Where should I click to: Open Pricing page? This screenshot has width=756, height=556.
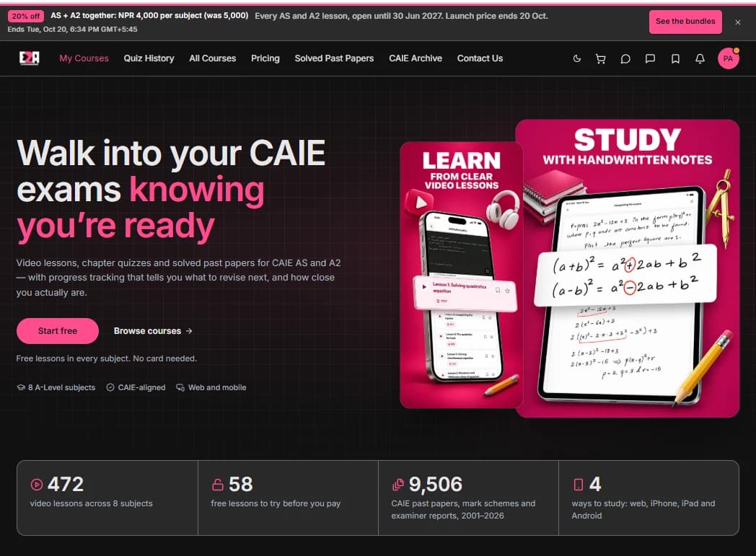265,58
